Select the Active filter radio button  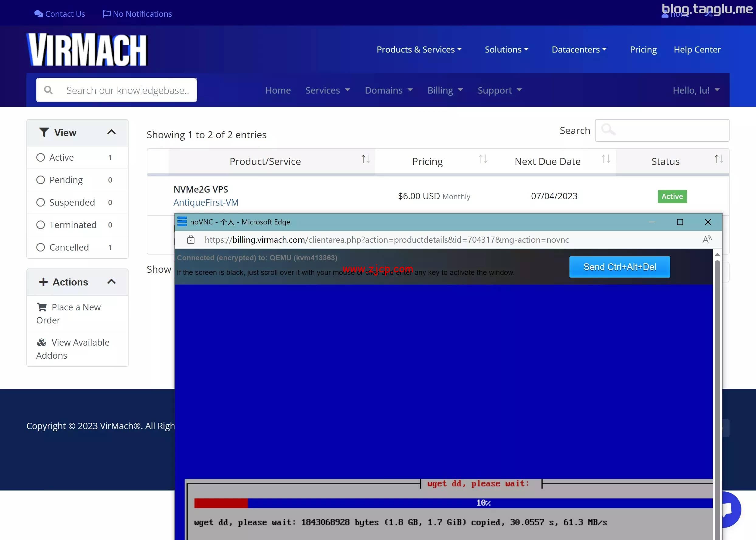tap(41, 158)
